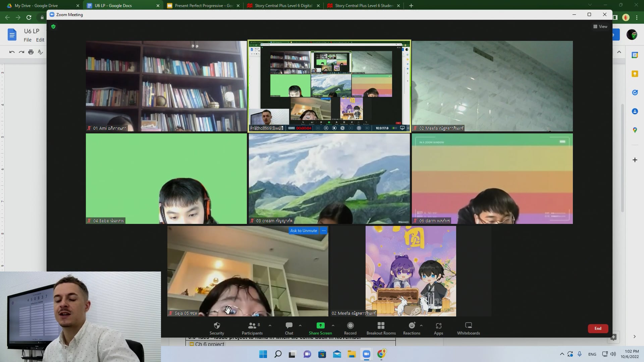
Task: Open Reactions menu
Action: coord(412,326)
